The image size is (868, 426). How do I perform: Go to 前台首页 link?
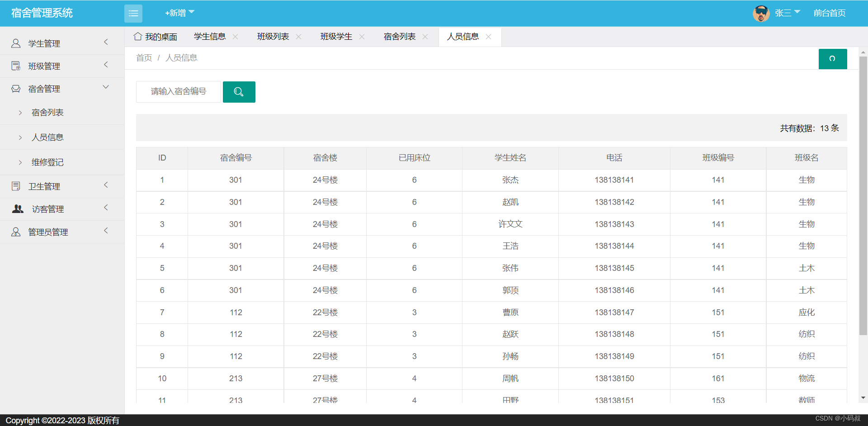click(830, 13)
